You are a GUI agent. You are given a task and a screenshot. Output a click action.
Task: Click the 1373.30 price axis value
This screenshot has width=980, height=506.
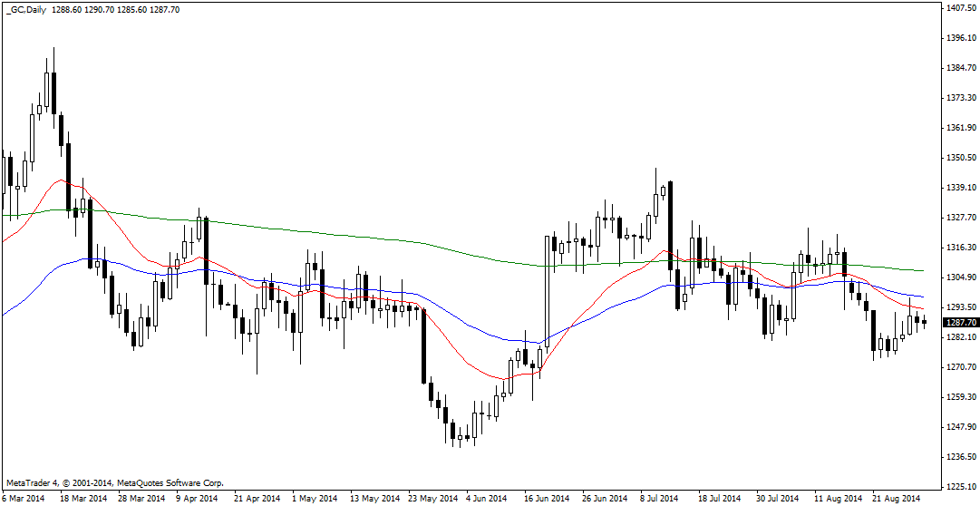(962, 98)
